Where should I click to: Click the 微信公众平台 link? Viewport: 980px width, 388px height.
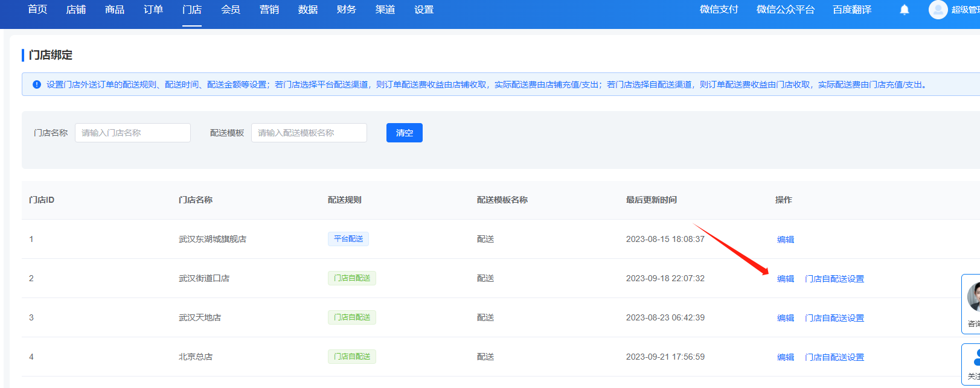tap(786, 10)
